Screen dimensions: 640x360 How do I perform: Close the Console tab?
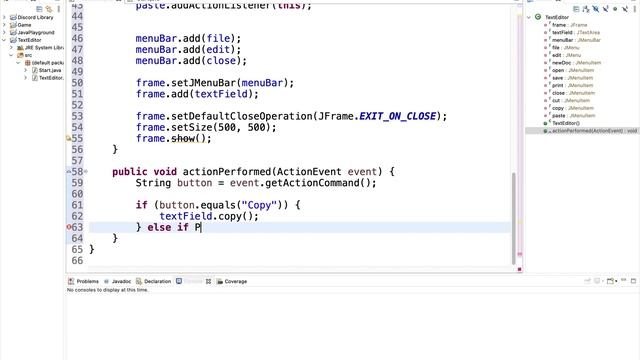208,281
